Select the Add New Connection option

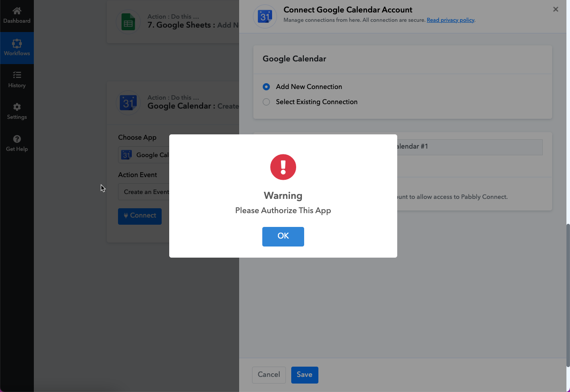click(266, 87)
